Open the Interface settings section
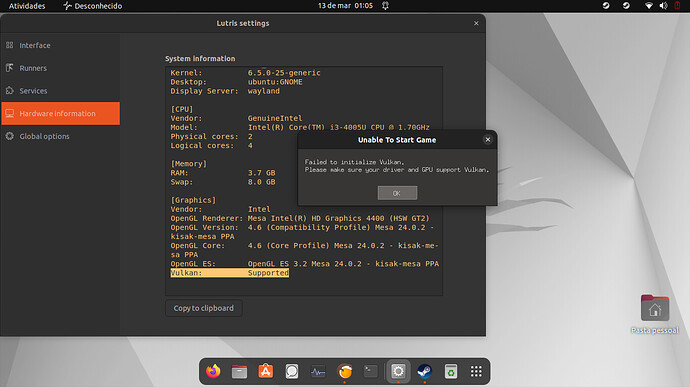Screen dimensions: 690x387 60,45
